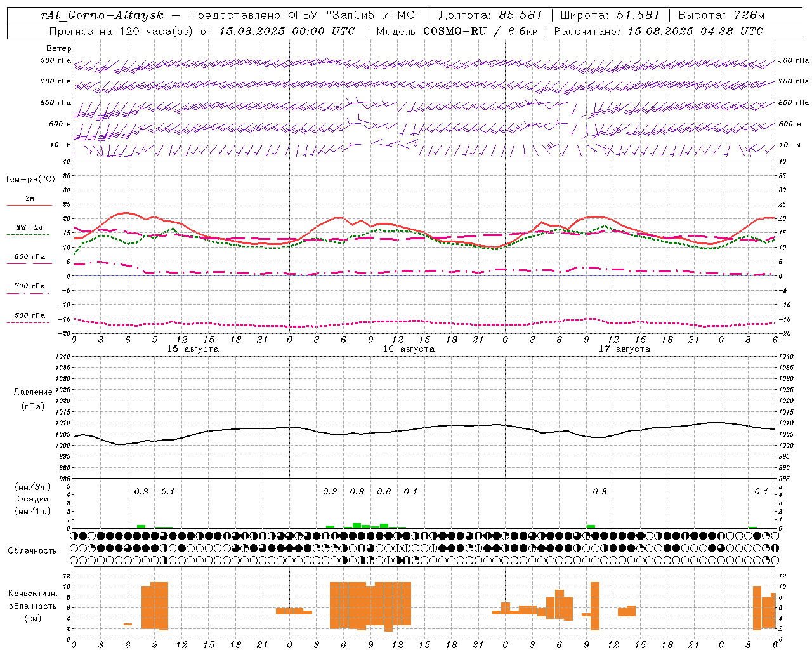This screenshot has width=812, height=650.
Task: Click the green precipitation bar below '0.9'
Action: 357,526
